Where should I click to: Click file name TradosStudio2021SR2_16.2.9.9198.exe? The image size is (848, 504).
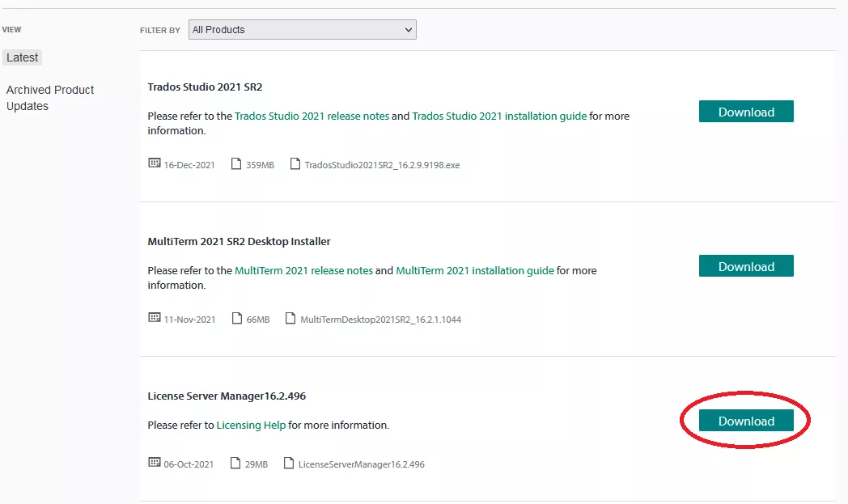tap(383, 165)
